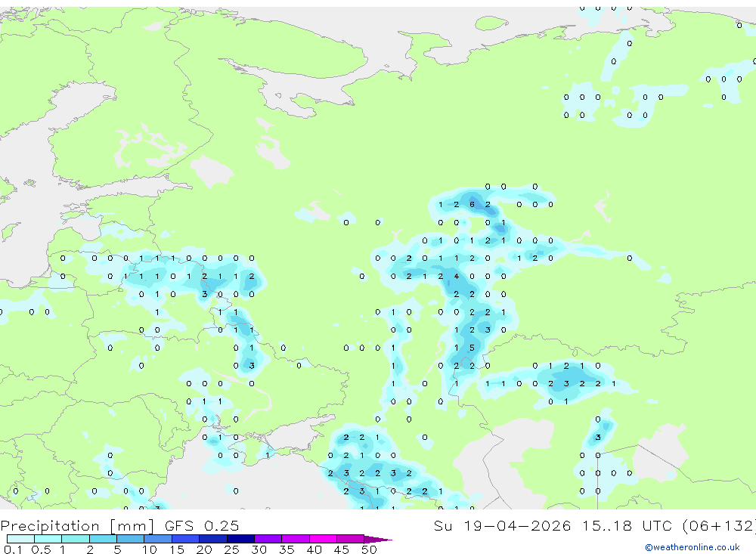Click the '0.5' legend scale label
The image size is (756, 554).
point(41,549)
